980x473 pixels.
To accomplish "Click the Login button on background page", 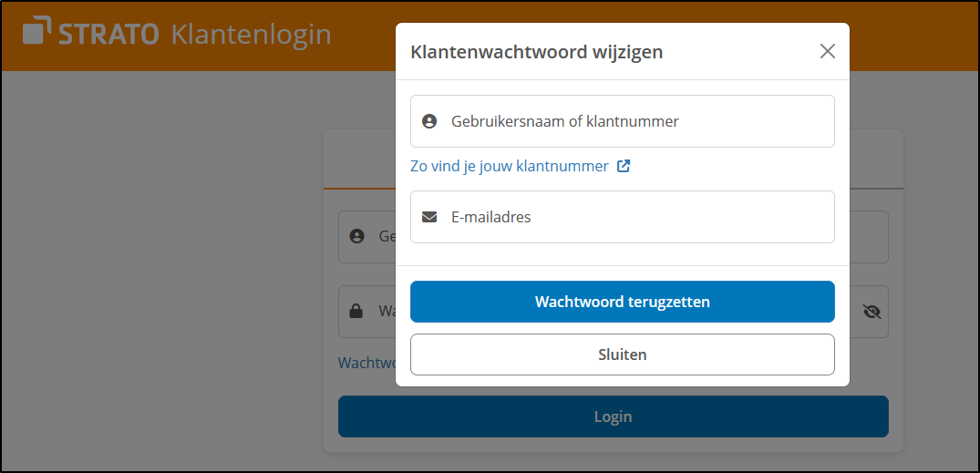I will coord(613,416).
